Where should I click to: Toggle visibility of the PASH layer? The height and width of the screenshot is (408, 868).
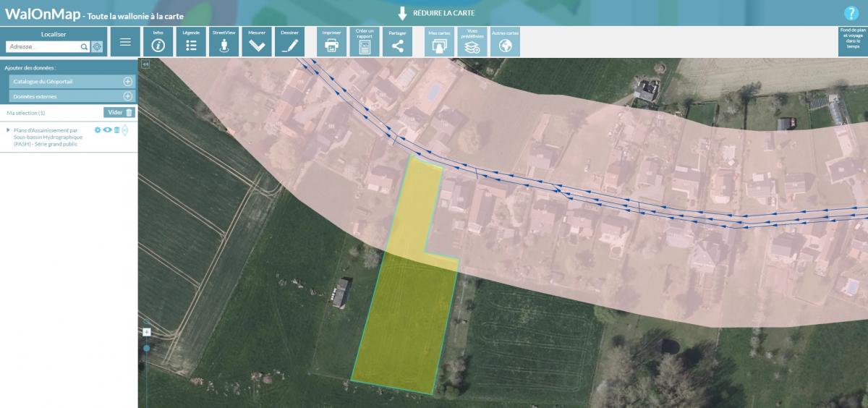point(107,130)
